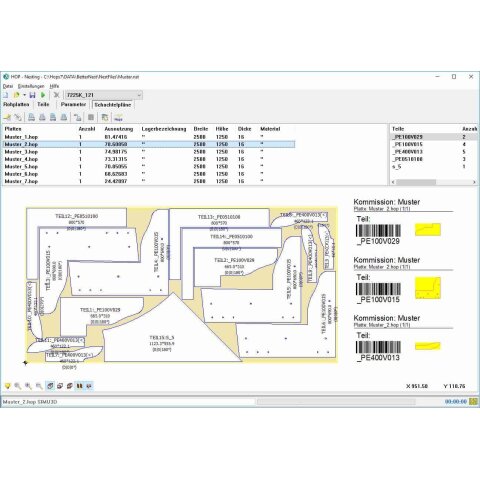Switch to the Teile tab
The width and height of the screenshot is (480, 480).
pos(43,105)
